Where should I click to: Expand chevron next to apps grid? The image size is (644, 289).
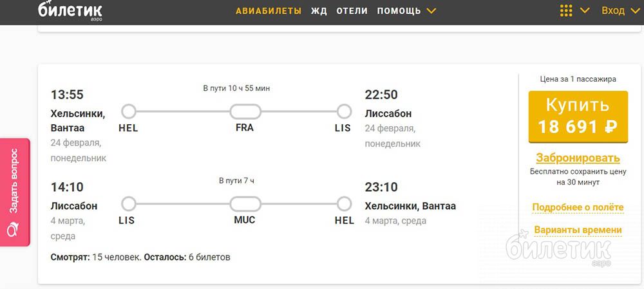coord(585,10)
